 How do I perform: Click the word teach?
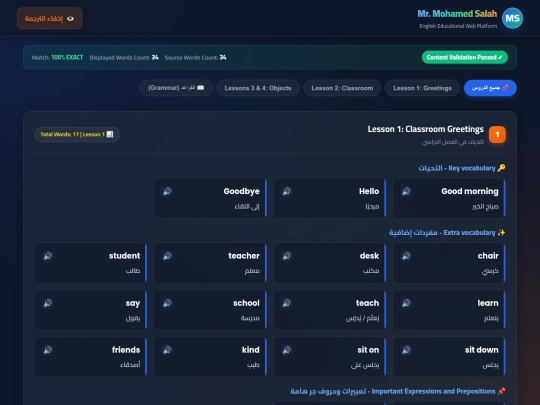click(367, 303)
